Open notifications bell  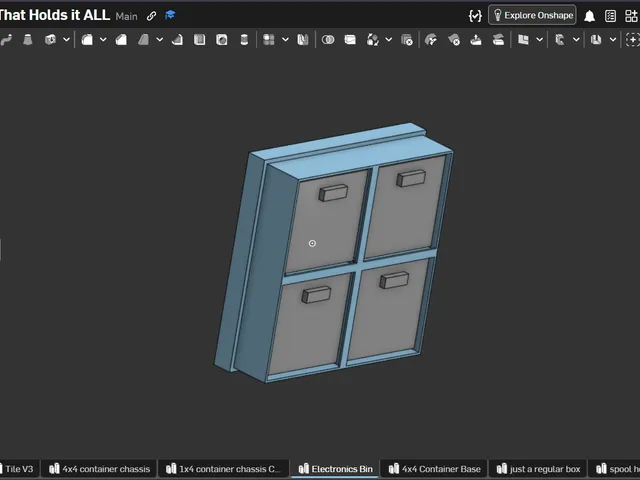589,16
